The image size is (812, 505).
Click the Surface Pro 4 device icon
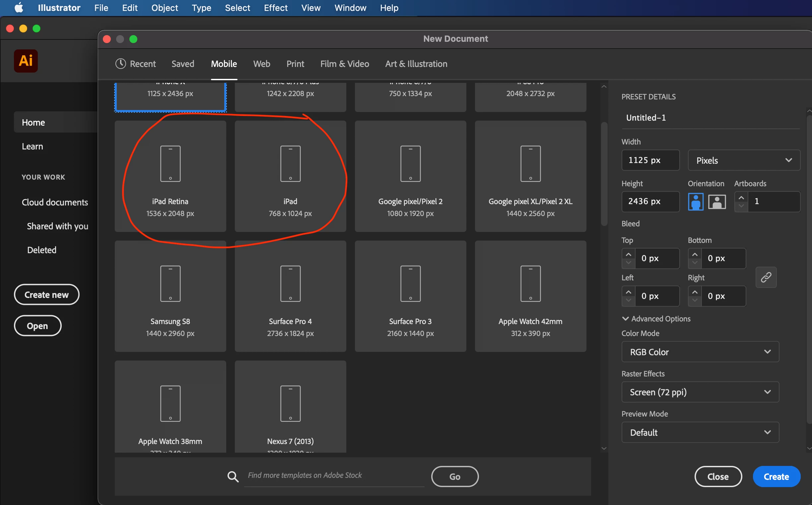click(290, 284)
